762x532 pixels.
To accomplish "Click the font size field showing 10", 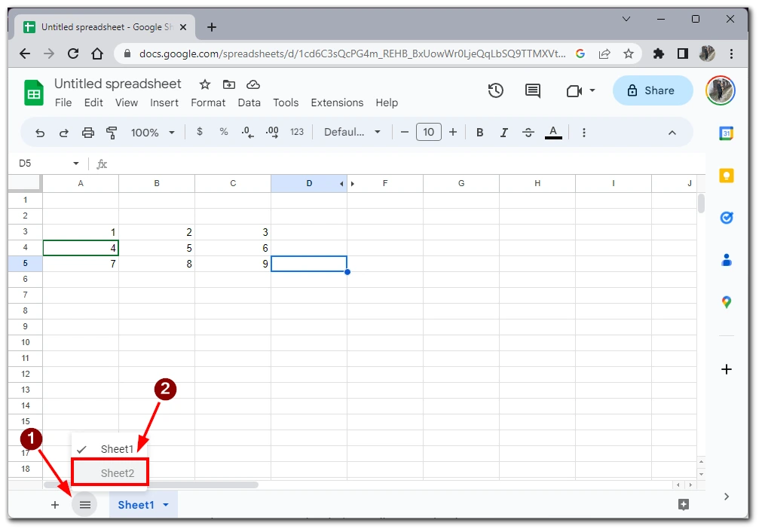I will point(429,132).
